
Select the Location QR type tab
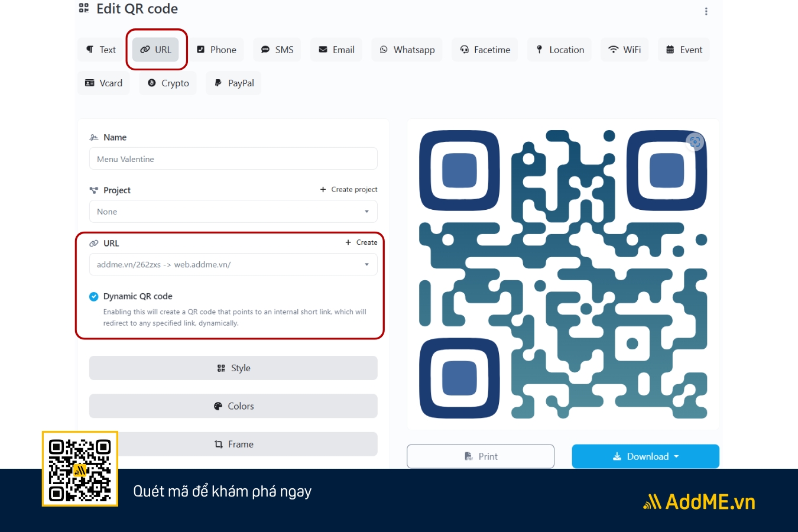pos(560,50)
